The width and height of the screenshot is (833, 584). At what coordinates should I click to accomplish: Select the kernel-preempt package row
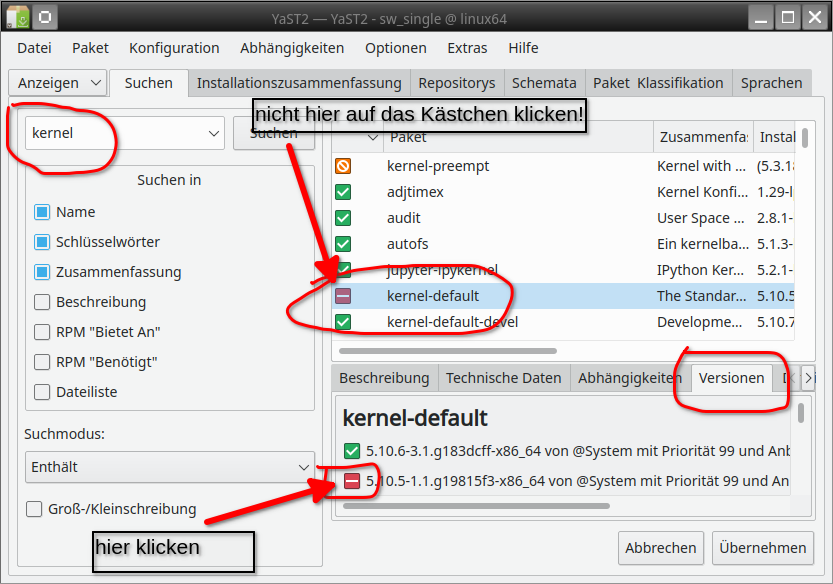(x=563, y=166)
